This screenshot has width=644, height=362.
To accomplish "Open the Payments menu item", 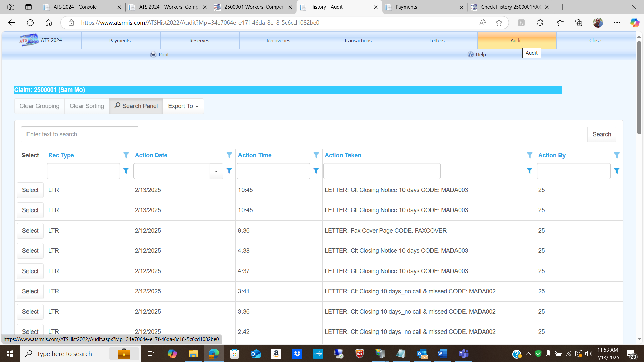I will pos(120,40).
